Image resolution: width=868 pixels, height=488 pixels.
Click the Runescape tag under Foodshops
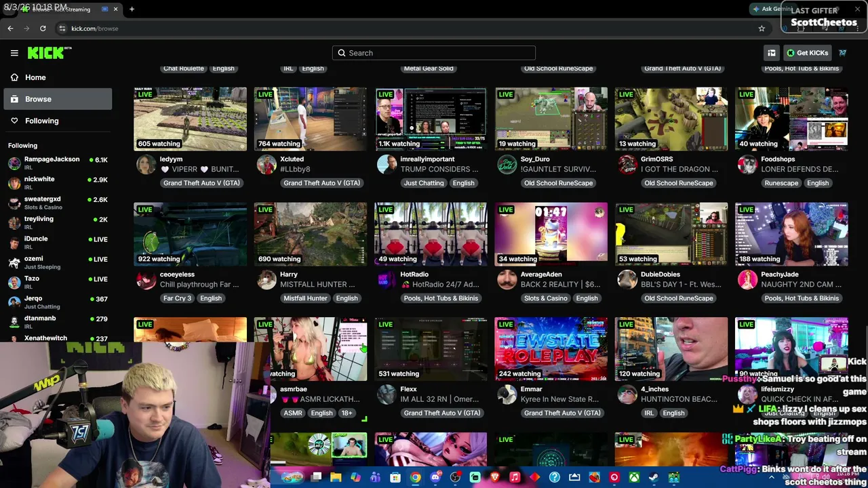781,183
